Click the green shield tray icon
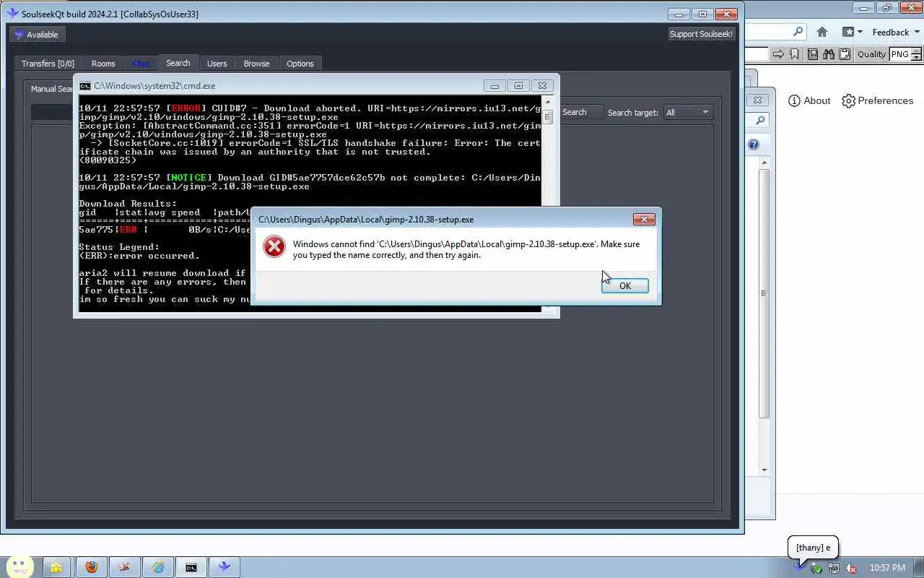This screenshot has width=924, height=578. pos(816,569)
